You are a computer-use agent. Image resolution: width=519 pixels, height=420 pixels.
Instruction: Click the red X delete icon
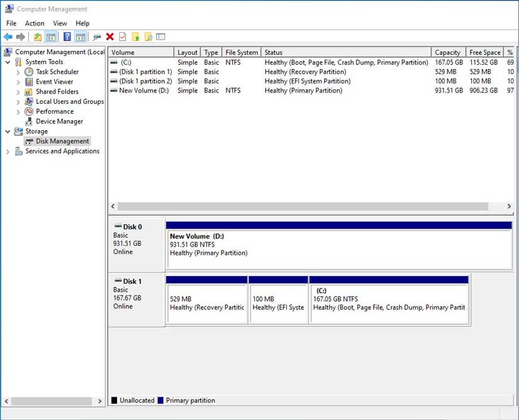(110, 37)
